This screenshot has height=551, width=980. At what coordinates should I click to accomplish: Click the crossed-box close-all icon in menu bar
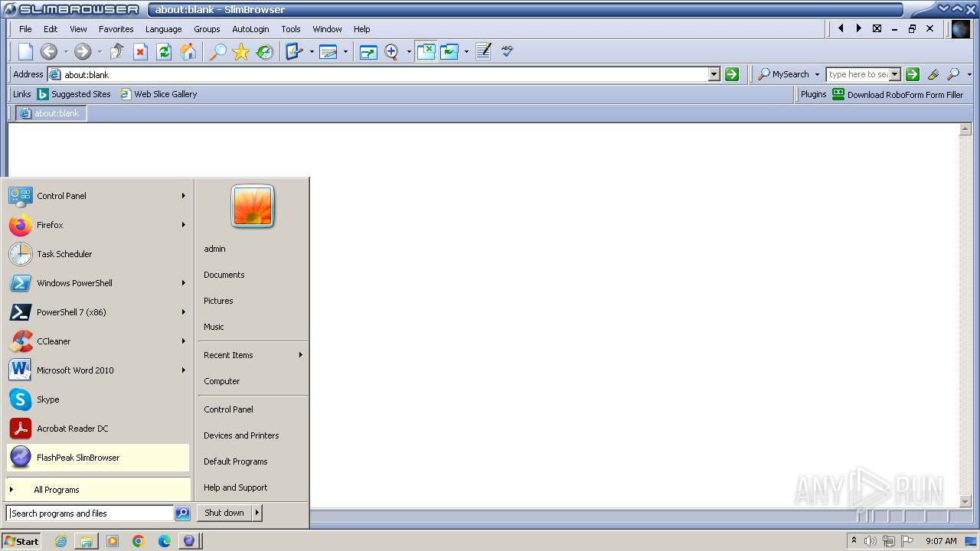coord(877,28)
